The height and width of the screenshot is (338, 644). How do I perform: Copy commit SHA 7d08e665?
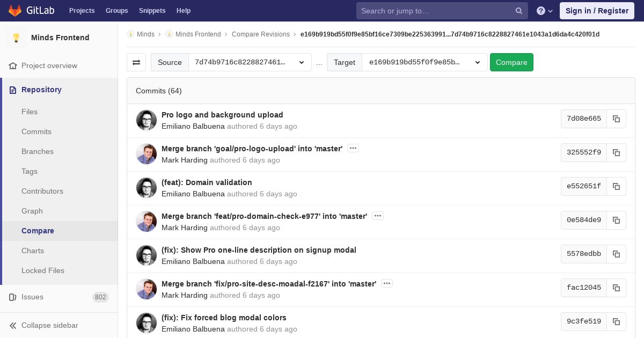(616, 119)
